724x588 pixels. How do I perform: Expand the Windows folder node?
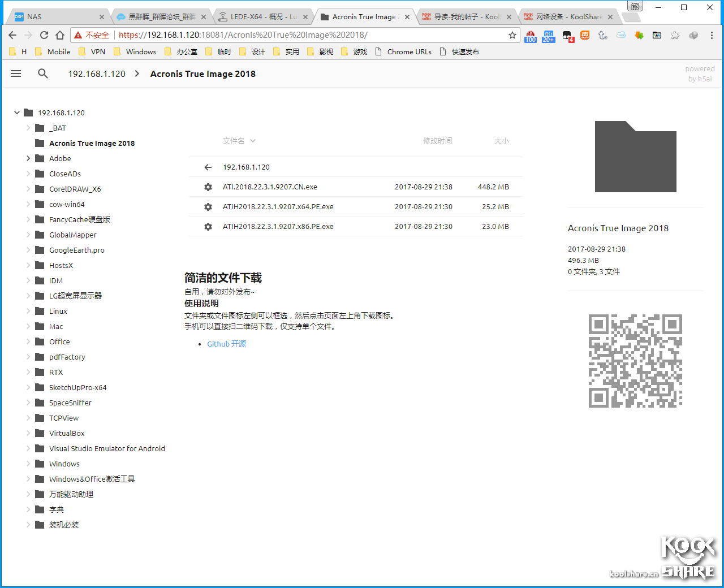[x=28, y=464]
